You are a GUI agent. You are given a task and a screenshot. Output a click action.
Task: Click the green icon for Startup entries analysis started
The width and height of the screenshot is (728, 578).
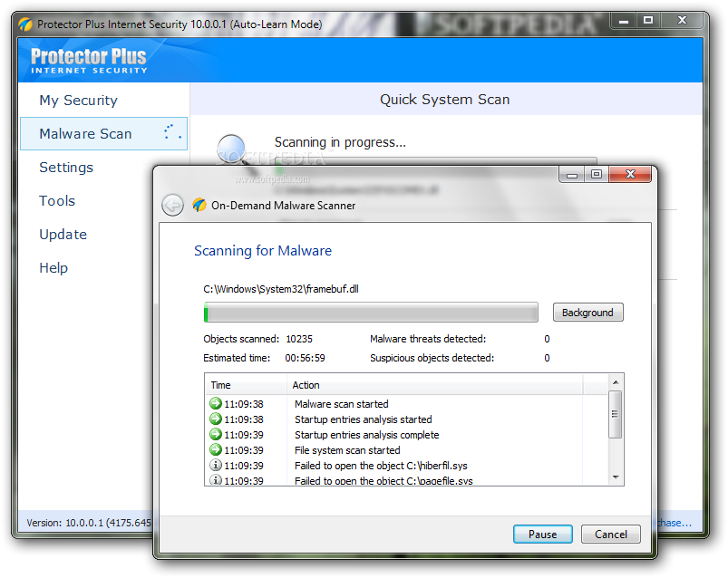216,419
